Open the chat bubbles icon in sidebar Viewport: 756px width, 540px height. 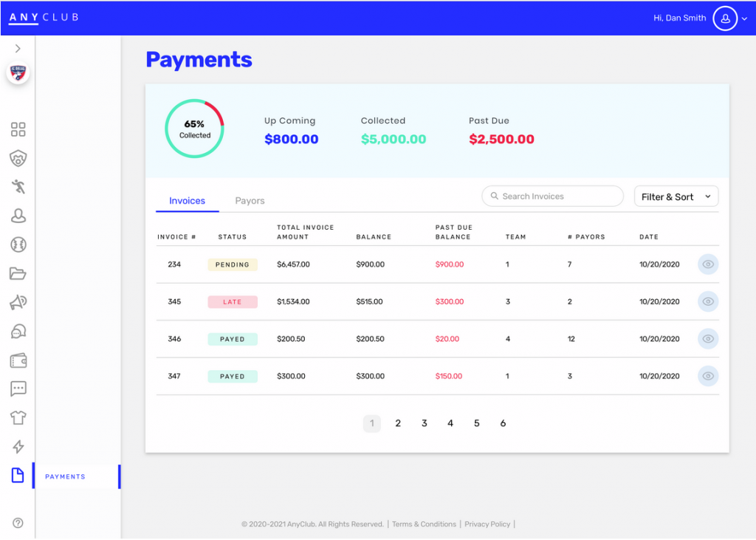pos(18,331)
